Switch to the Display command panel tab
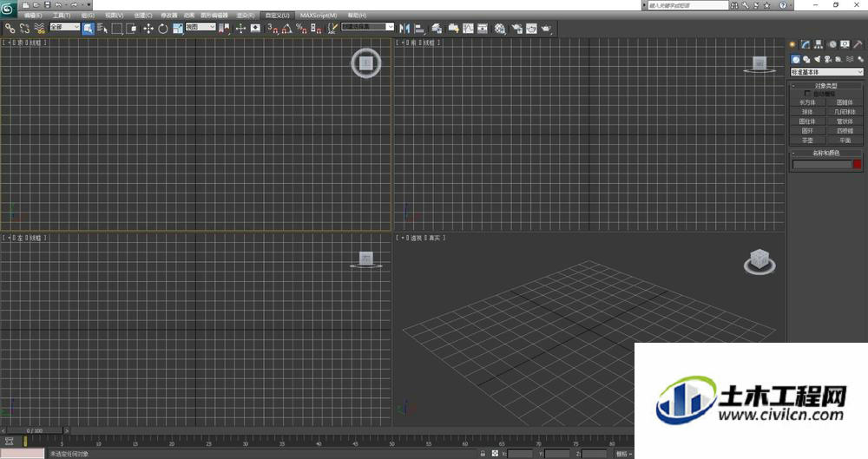The image size is (868, 459). 845,44
